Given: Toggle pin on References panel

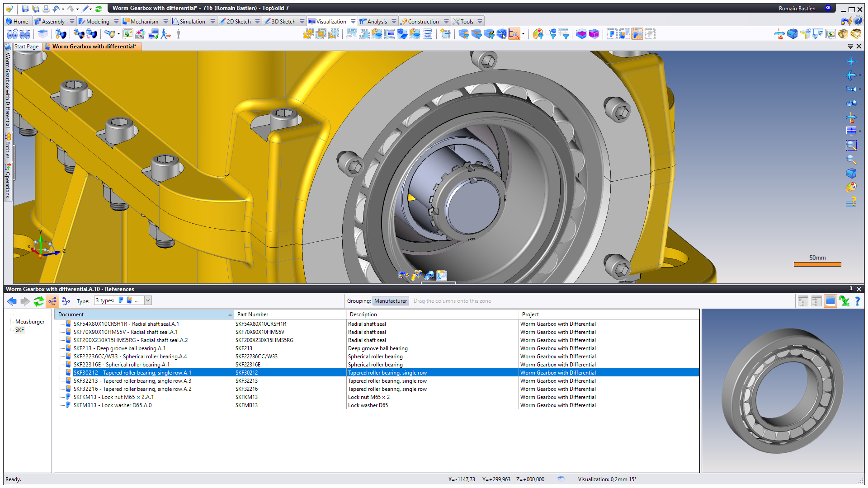Looking at the screenshot, I should click(851, 289).
